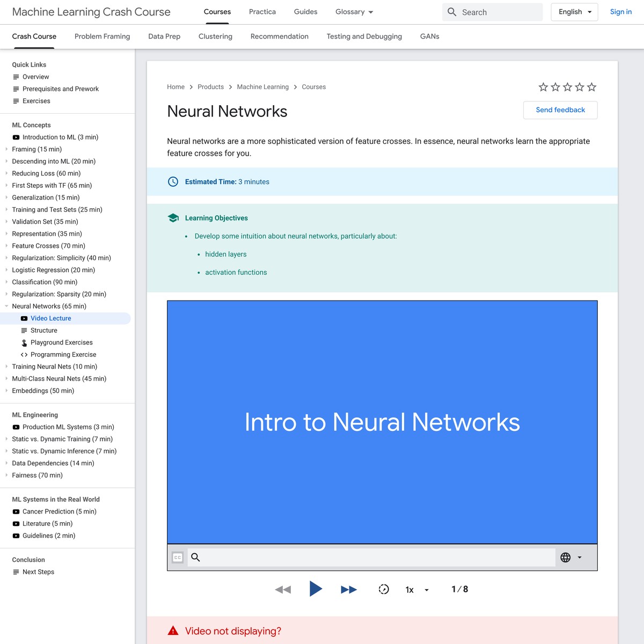Click the Learning Objectives graduation cap icon
Screen dimensions: 644x644
coord(173,217)
